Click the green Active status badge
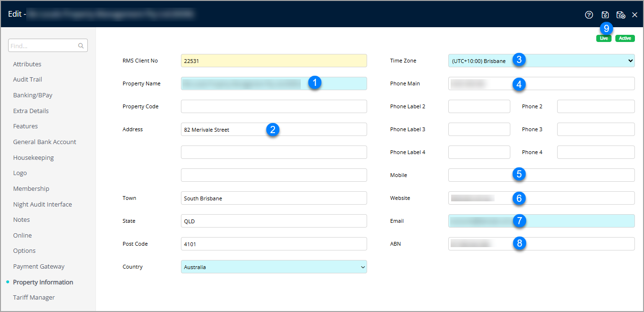 coord(624,38)
